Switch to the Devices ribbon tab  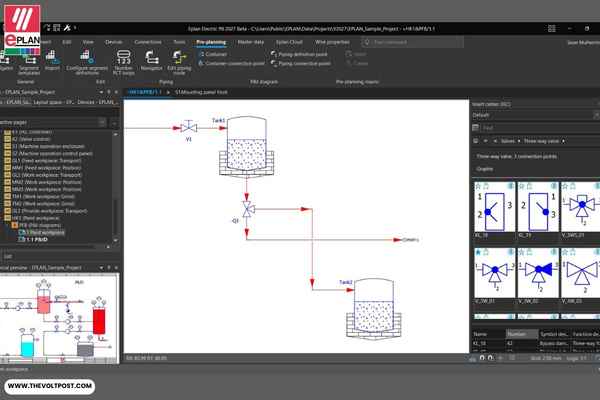(114, 42)
